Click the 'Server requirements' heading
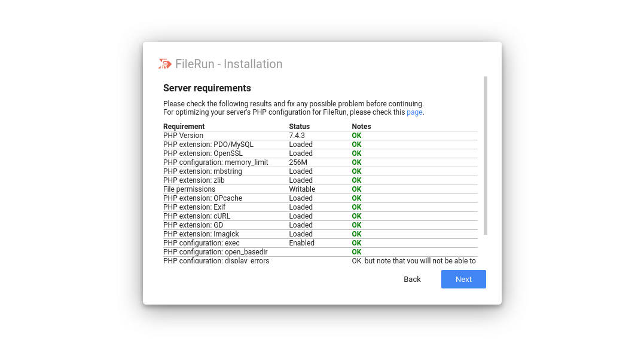The image size is (644, 344). coord(207,88)
